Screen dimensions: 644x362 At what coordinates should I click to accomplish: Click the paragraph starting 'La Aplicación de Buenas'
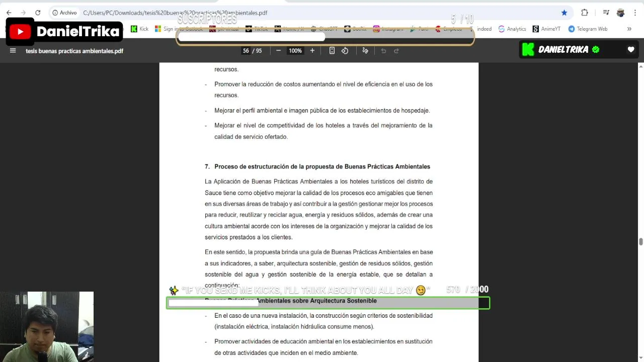[318, 209]
